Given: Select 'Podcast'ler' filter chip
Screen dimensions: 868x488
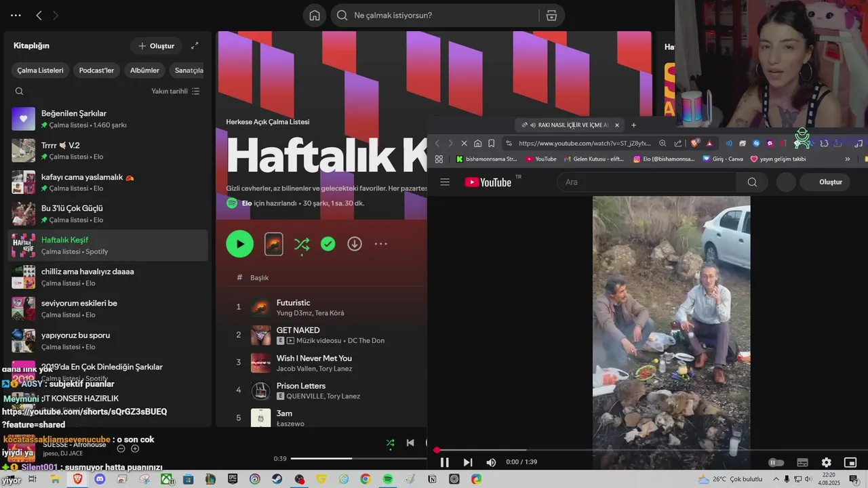Looking at the screenshot, I should pyautogui.click(x=96, y=70).
